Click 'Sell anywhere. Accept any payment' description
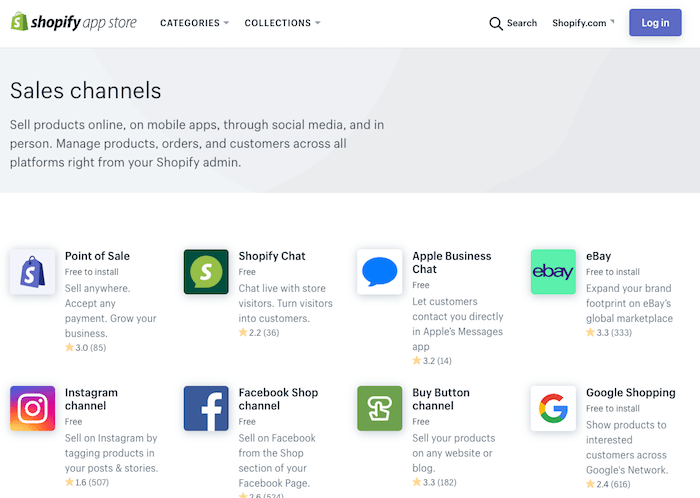This screenshot has width=700, height=498. (111, 311)
